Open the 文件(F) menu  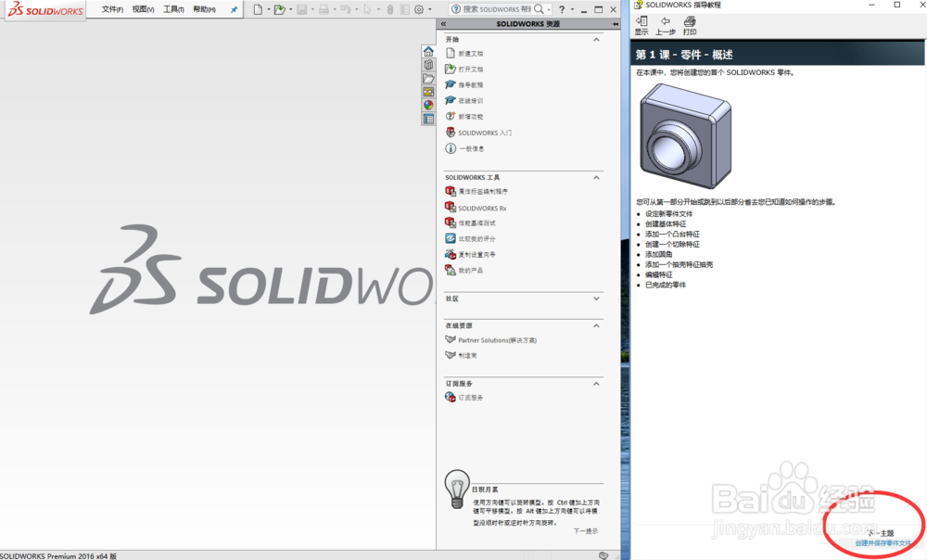[x=112, y=9]
